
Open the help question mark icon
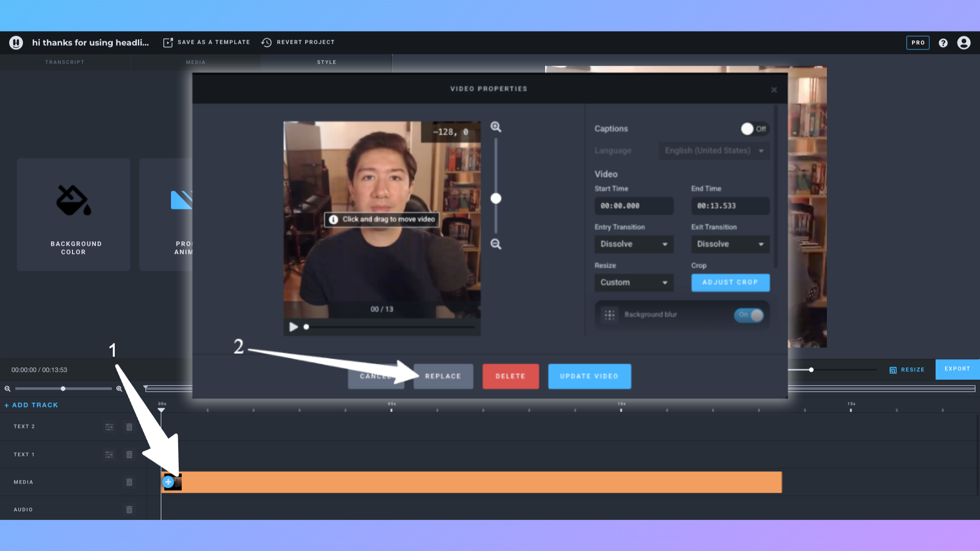point(943,43)
